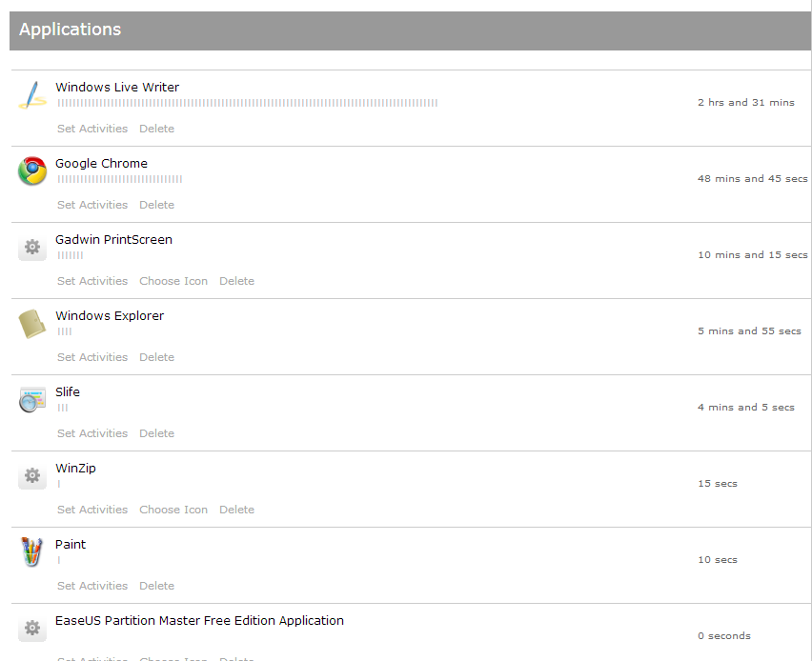Click the Gadwin PrintScreen gear icon
The width and height of the screenshot is (812, 661).
(x=32, y=248)
